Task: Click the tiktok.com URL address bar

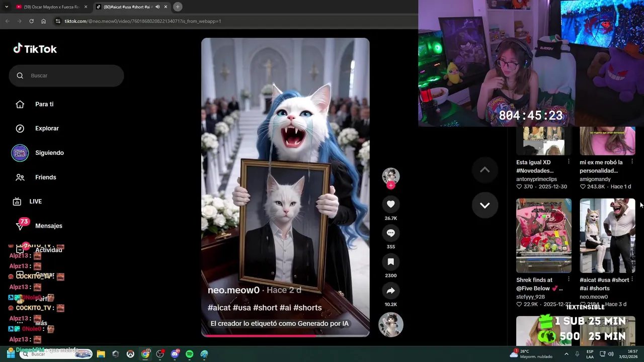Action: (x=143, y=21)
